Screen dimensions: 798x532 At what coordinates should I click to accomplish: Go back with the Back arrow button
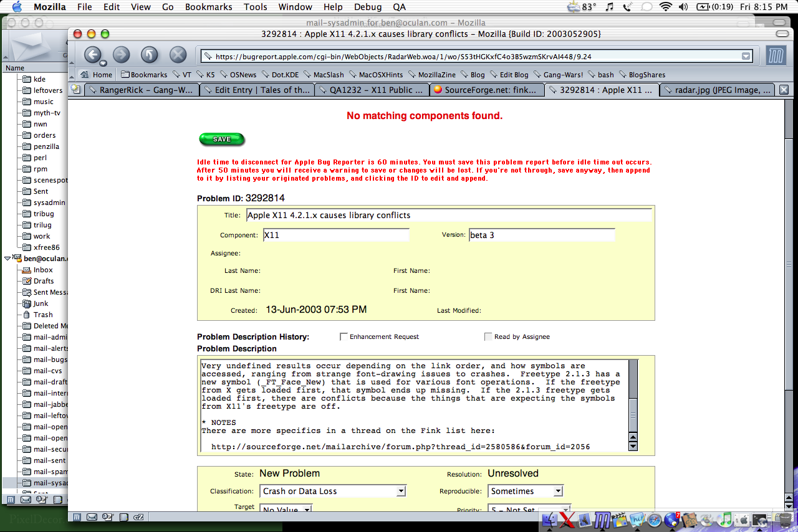pos(92,55)
